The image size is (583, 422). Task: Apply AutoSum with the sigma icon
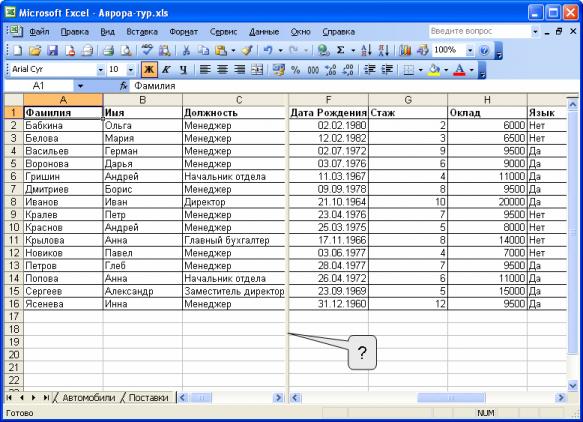(x=341, y=50)
